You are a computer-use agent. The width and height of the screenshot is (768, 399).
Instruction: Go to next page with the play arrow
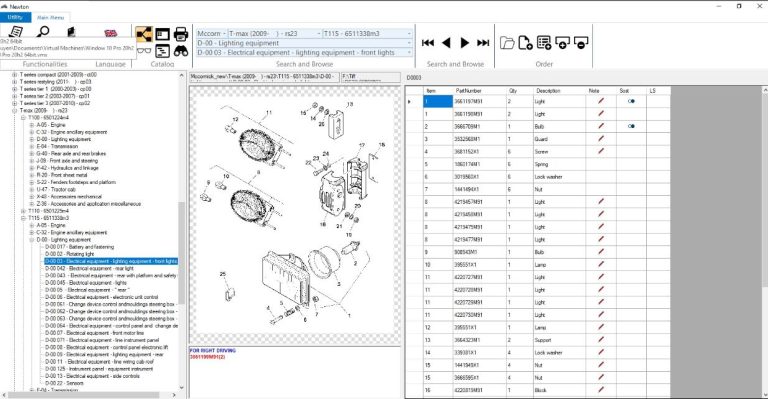click(465, 43)
